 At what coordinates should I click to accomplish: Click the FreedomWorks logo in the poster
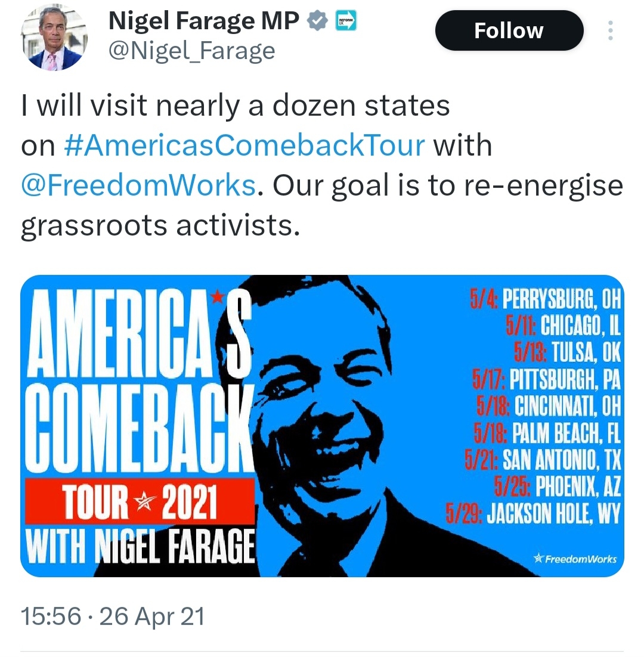pos(575,559)
